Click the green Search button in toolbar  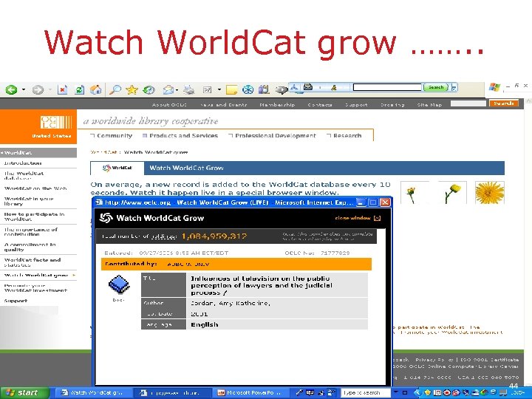[x=436, y=87]
